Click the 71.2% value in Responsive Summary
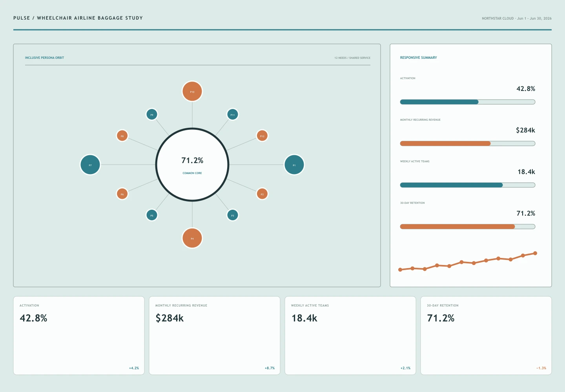Image resolution: width=565 pixels, height=392 pixels. pyautogui.click(x=526, y=213)
